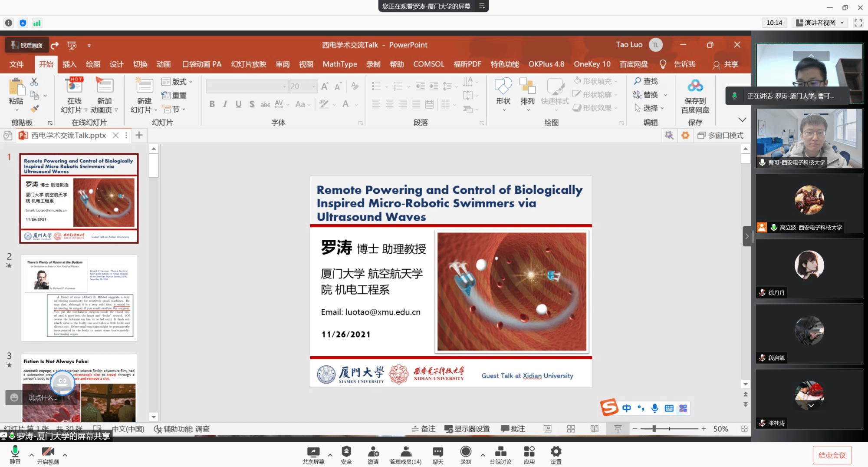868x467 pixels.
Task: Click Save to Baidu Netdisk icon
Action: [x=695, y=96]
